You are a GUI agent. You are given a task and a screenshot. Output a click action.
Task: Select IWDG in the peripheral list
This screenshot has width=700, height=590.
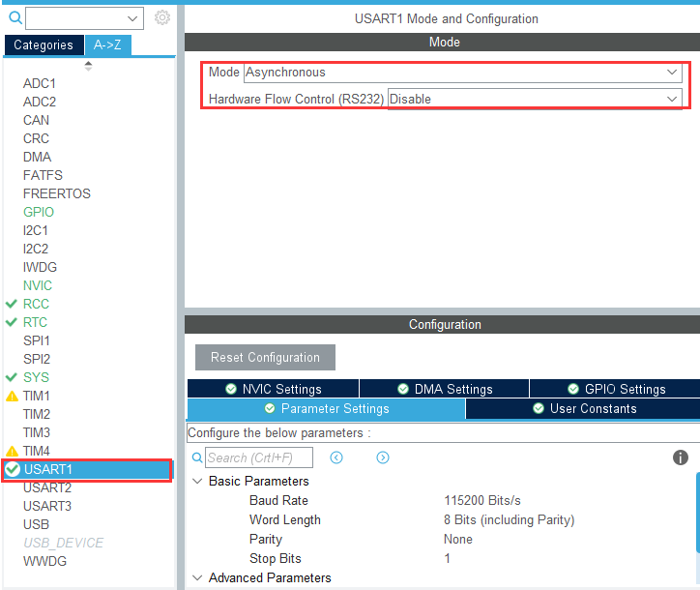coord(40,267)
